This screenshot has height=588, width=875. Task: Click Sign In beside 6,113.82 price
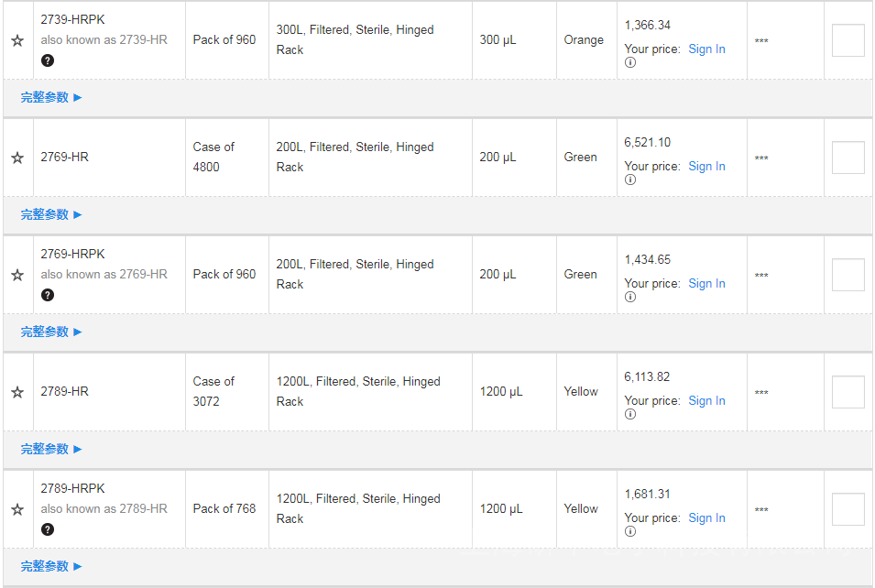click(x=706, y=401)
